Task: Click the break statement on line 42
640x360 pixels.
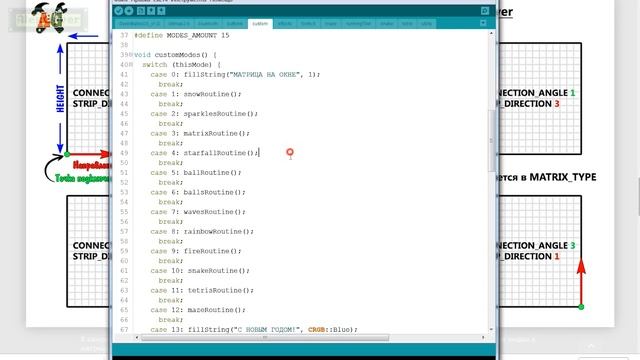Action: click(x=171, y=84)
